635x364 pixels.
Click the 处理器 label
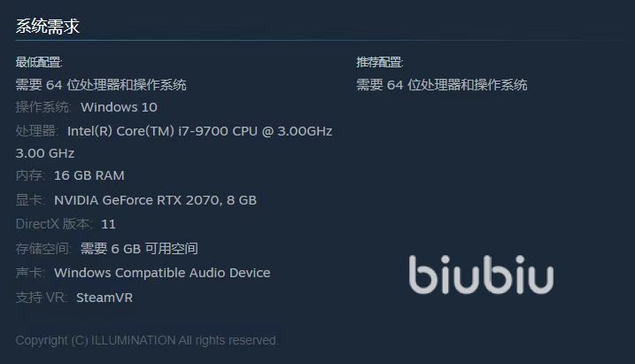point(36,131)
